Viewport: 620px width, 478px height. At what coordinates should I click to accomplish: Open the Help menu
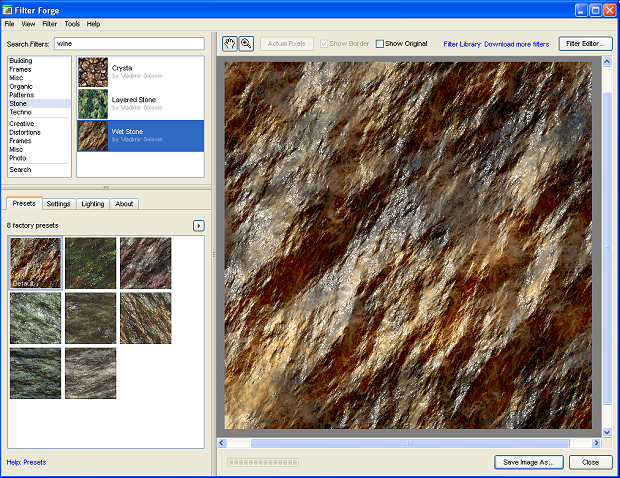(93, 24)
